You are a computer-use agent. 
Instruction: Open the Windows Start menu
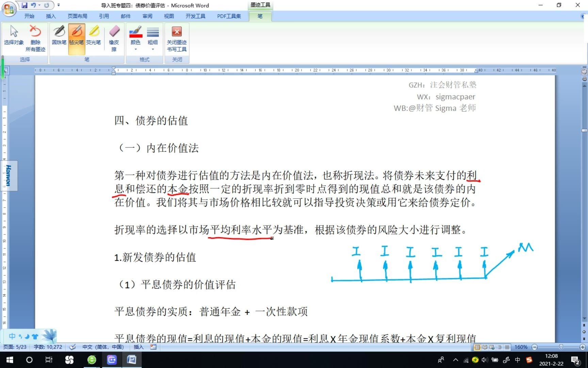coord(10,360)
